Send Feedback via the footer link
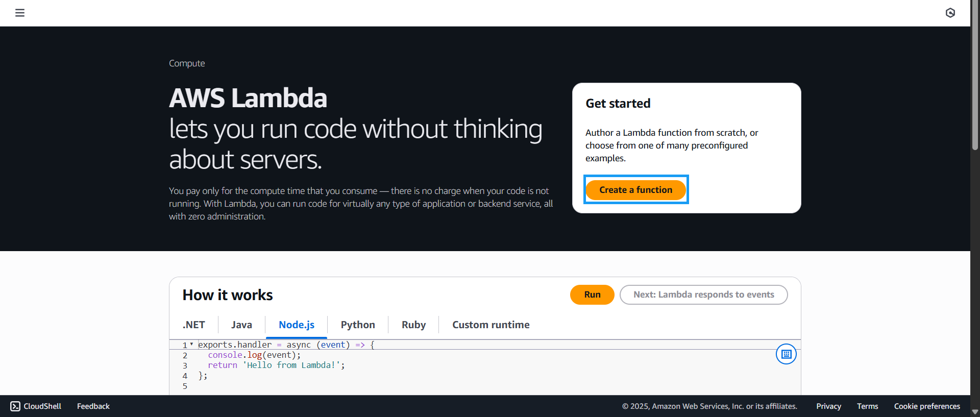 point(93,406)
